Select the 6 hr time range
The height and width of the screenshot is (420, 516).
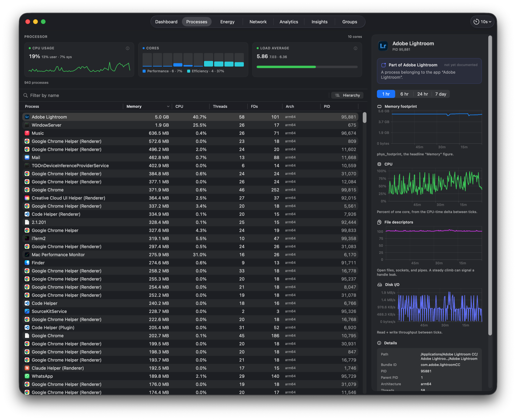pyautogui.click(x=404, y=94)
